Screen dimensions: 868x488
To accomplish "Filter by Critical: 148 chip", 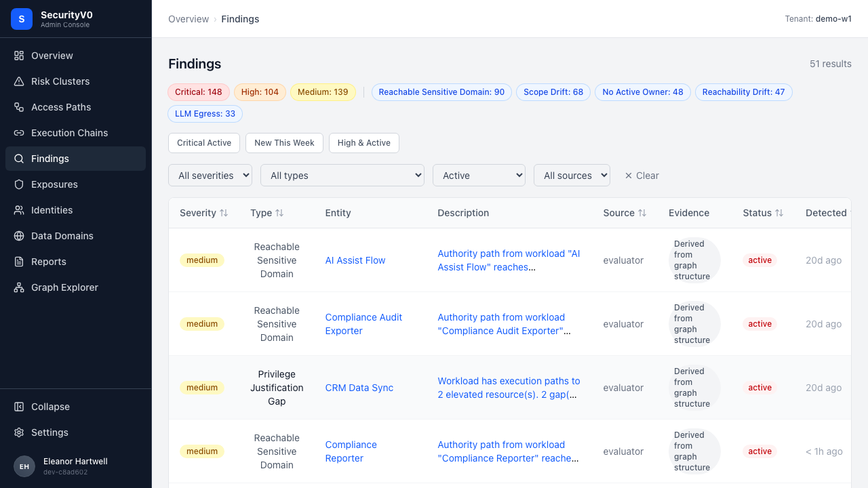I will click(199, 92).
